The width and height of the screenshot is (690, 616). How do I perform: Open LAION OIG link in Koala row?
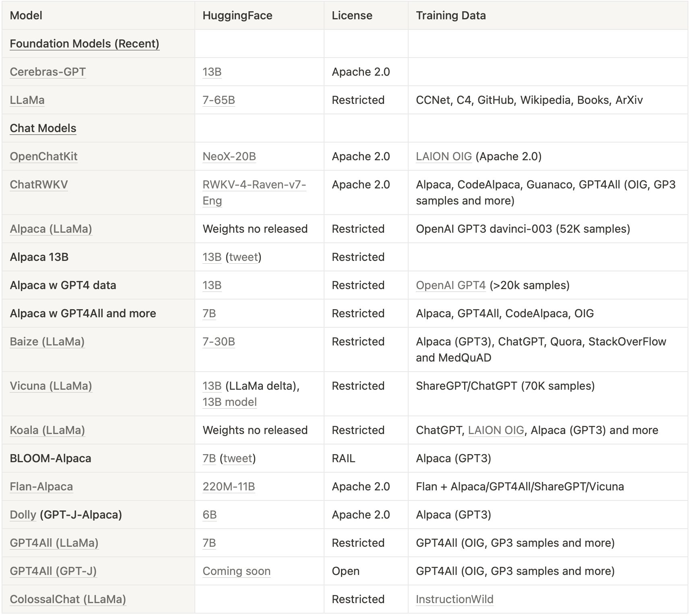(x=496, y=430)
